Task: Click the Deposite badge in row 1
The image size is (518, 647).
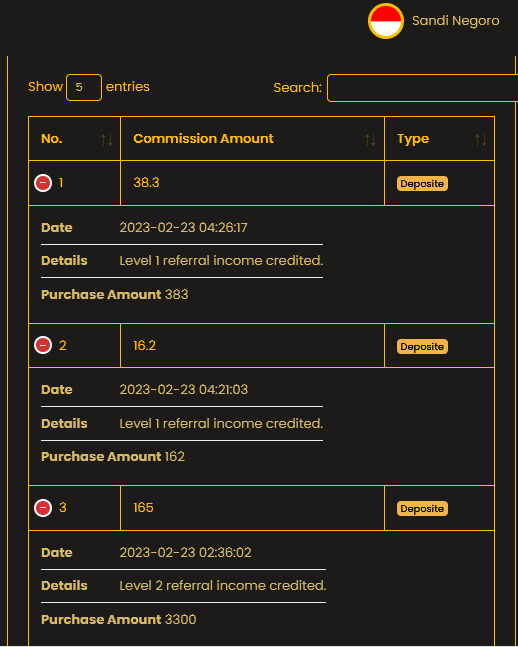Action: pos(422,184)
